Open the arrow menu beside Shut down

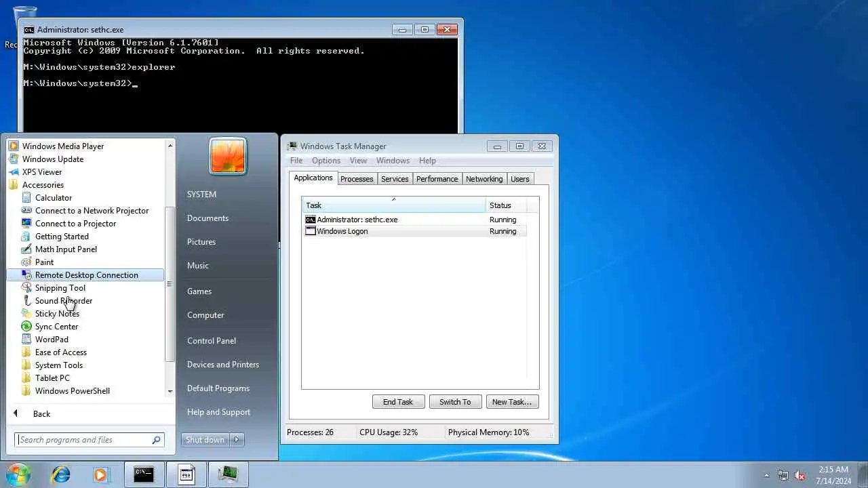tap(237, 440)
